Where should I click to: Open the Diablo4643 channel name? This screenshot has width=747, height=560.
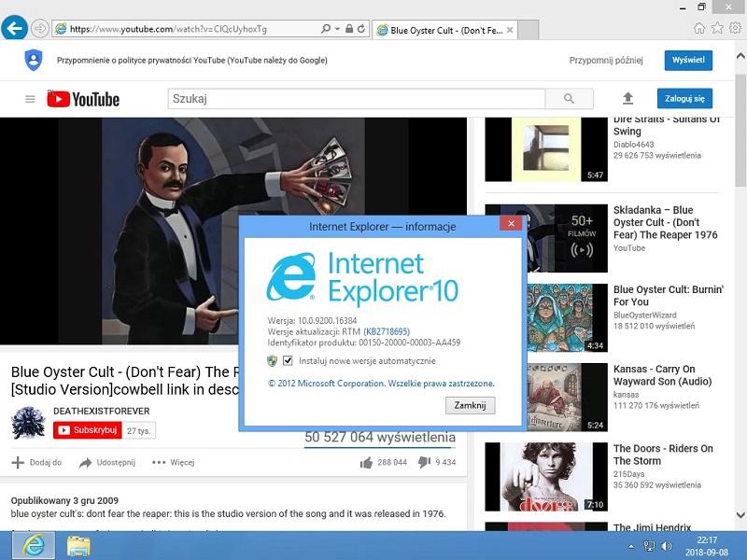pyautogui.click(x=633, y=145)
